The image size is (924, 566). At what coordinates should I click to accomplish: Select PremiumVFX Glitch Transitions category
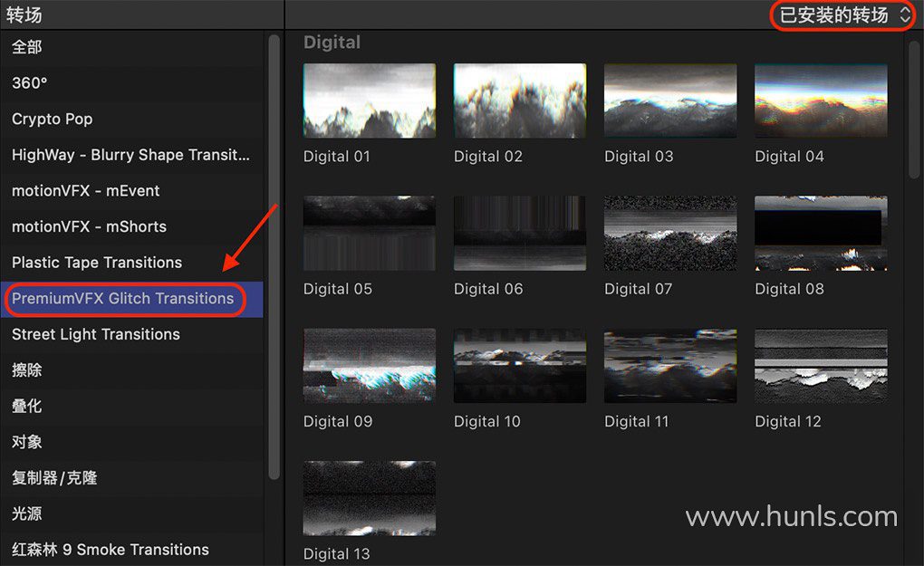132,299
